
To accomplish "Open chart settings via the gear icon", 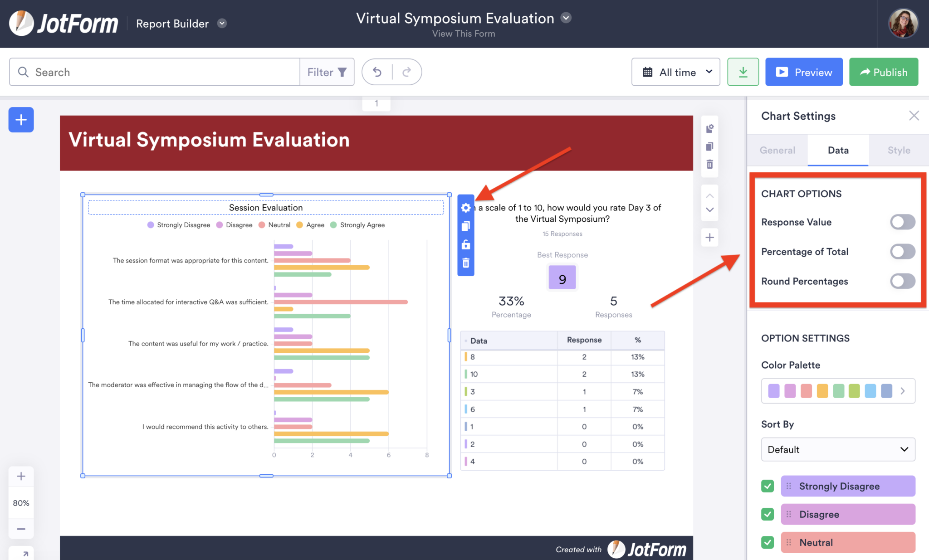I will pos(465,208).
